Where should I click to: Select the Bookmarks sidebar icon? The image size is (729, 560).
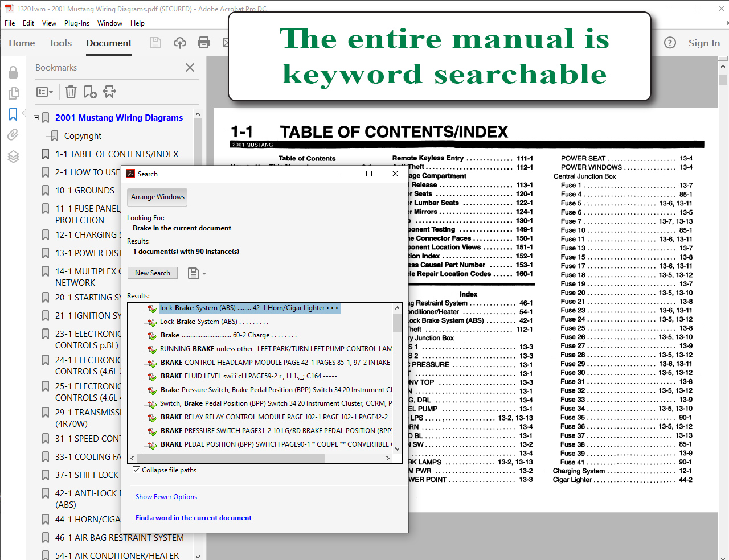point(13,114)
